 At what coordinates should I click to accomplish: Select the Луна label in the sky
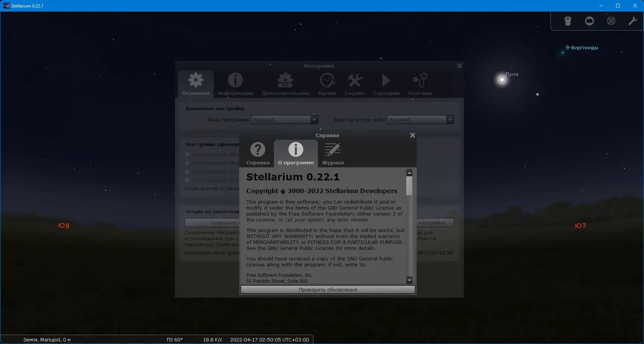(512, 74)
